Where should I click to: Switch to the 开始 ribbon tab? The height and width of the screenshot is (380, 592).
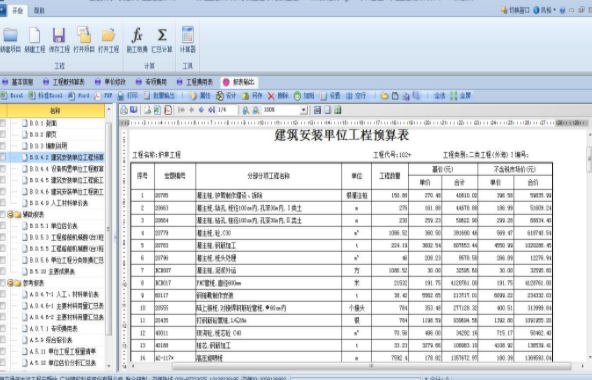tap(17, 11)
